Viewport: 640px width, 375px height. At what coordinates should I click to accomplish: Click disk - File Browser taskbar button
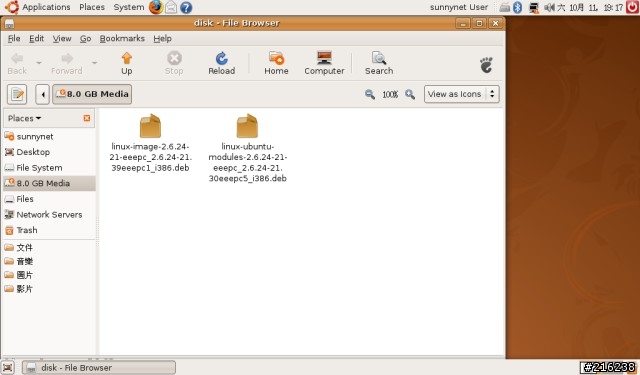(99, 368)
